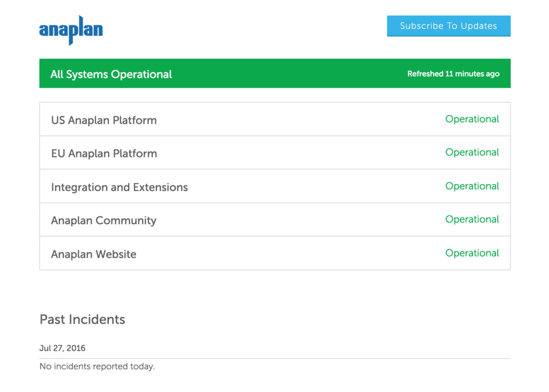Click Operational status for Anaplan Community

click(472, 219)
